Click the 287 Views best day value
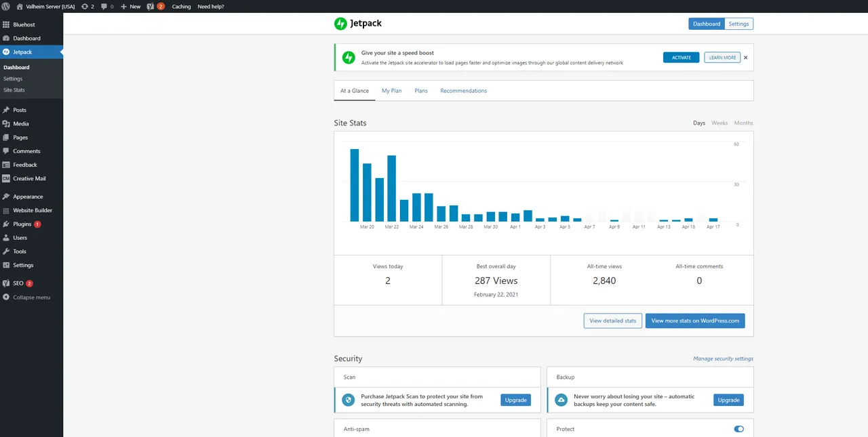Image resolution: width=868 pixels, height=437 pixels. [496, 280]
